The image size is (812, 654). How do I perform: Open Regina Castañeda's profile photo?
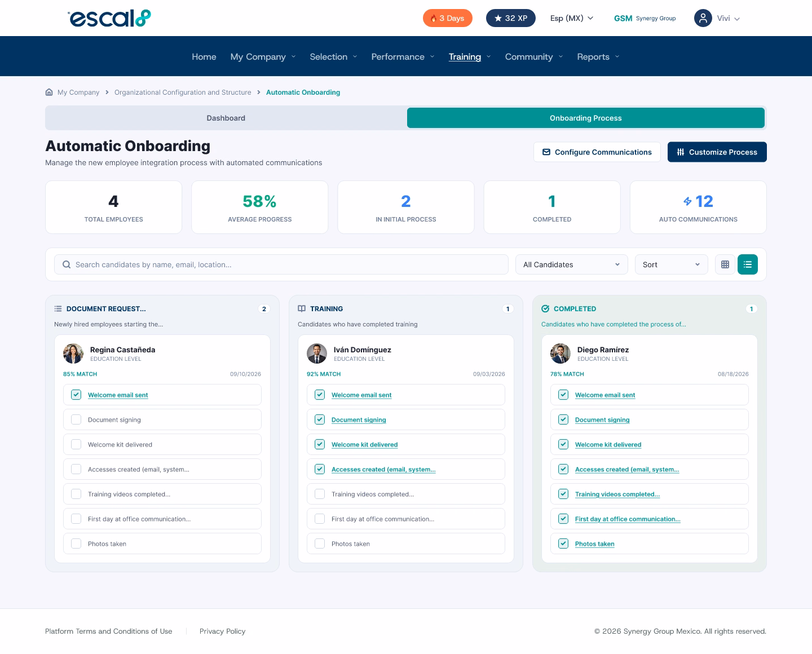pyautogui.click(x=73, y=353)
